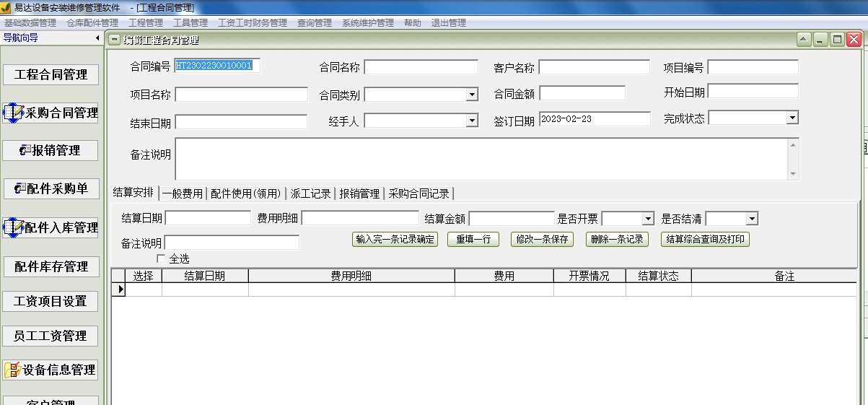Open 工资项目设置 in sidebar
868x405 pixels.
tap(51, 301)
